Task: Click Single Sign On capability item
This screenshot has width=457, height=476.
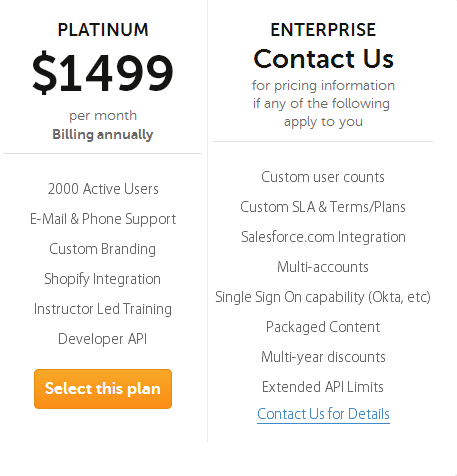Action: tap(323, 297)
